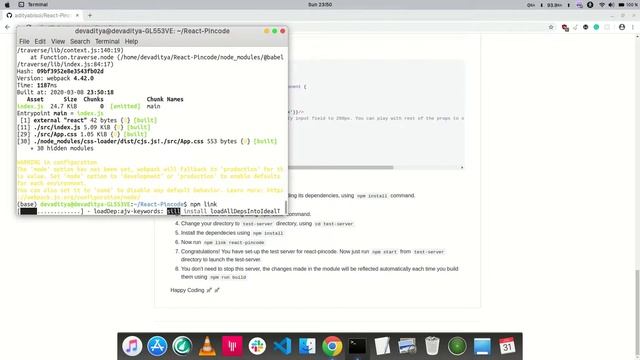Click the terminal window title bar
640x360 pixels.
click(x=152, y=31)
